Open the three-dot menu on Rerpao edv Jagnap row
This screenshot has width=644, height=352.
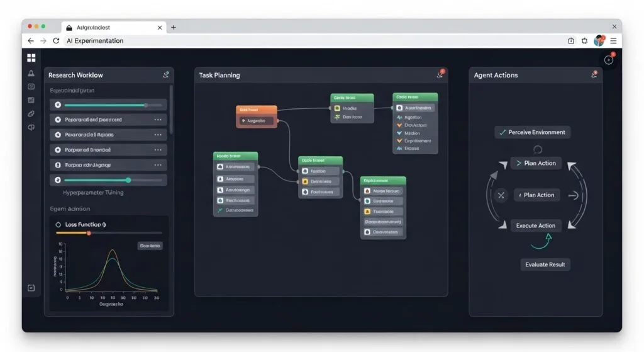[x=158, y=165]
